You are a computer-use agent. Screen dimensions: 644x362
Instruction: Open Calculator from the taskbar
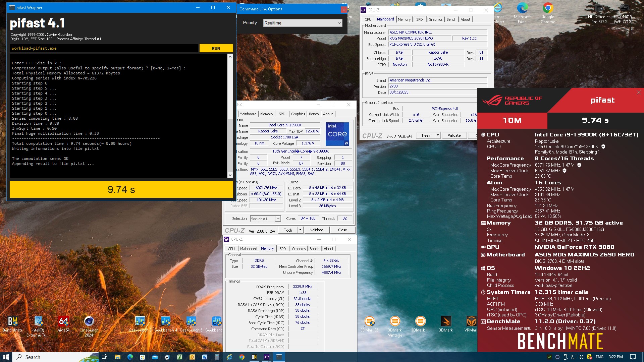(217, 357)
